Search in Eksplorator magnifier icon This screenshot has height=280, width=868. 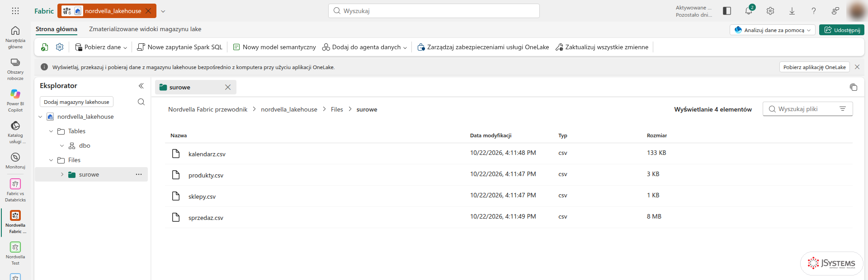pos(141,102)
